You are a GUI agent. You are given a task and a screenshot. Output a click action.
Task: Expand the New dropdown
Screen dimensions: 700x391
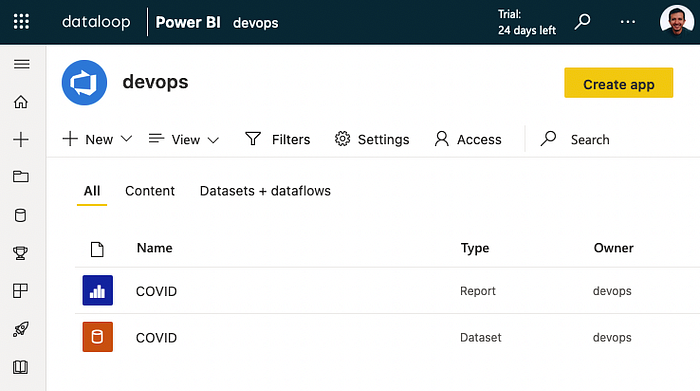pos(97,139)
